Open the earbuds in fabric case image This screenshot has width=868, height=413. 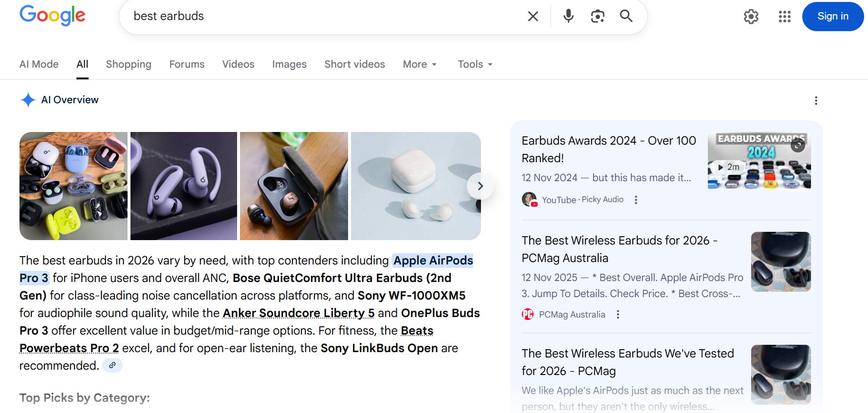click(294, 186)
